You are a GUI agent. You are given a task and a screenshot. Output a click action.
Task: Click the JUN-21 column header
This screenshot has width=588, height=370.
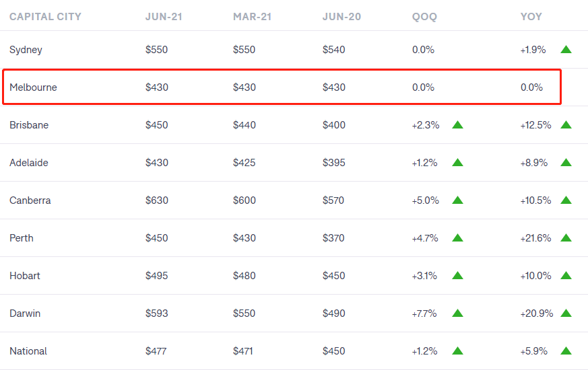point(164,16)
